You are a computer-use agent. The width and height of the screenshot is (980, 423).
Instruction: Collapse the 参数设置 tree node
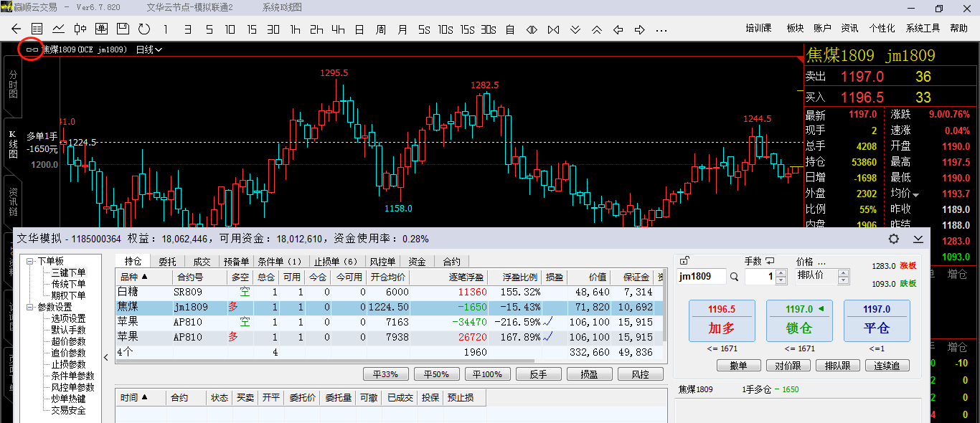[30, 307]
